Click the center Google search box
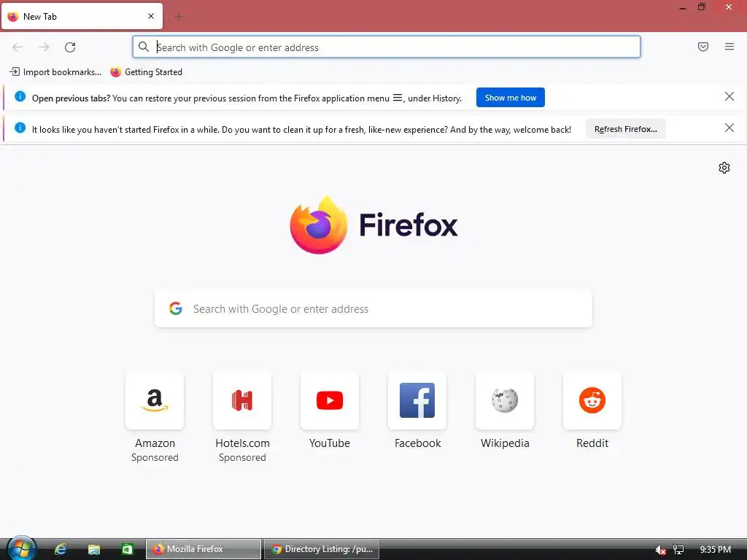This screenshot has width=747, height=560. 373,309
